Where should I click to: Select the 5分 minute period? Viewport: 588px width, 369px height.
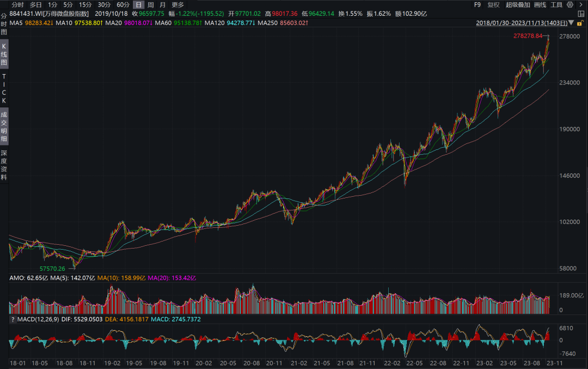pyautogui.click(x=68, y=5)
